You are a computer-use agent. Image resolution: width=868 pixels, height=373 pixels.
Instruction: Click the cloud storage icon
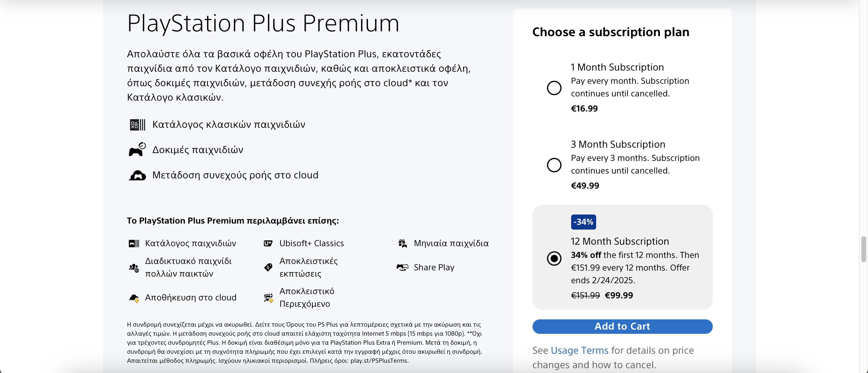(x=134, y=298)
